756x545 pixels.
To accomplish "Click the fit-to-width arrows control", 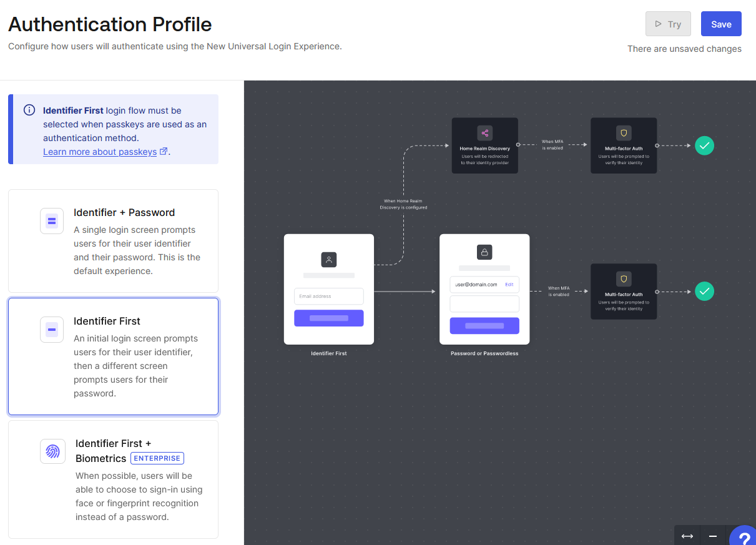I will (x=687, y=536).
